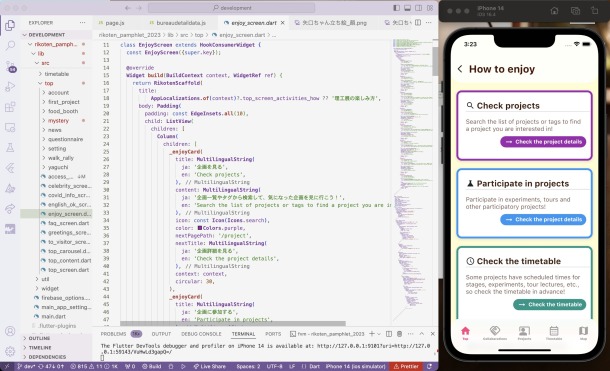
Task: Open the Extensions view icon
Action: point(11,107)
